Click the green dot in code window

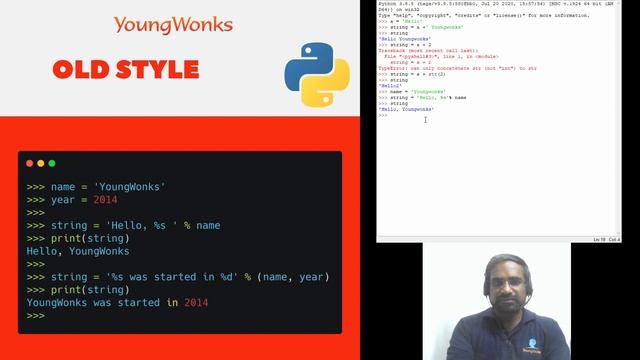pos(52,163)
